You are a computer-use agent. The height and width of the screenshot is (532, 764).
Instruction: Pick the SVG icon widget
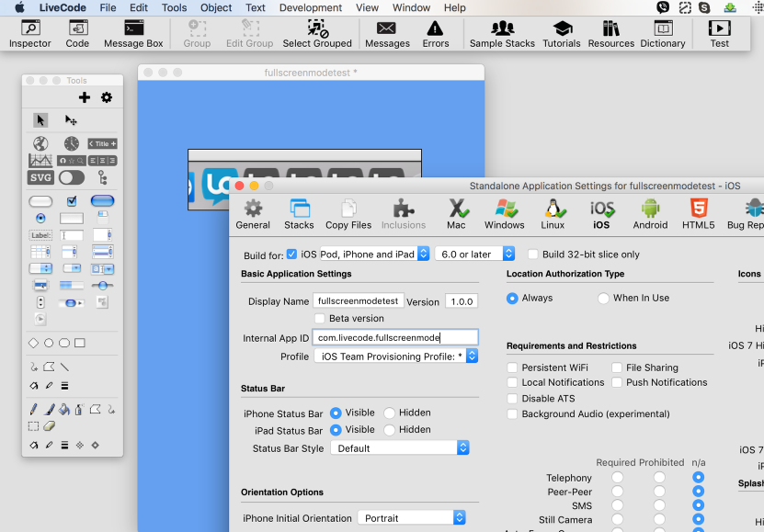tap(40, 177)
